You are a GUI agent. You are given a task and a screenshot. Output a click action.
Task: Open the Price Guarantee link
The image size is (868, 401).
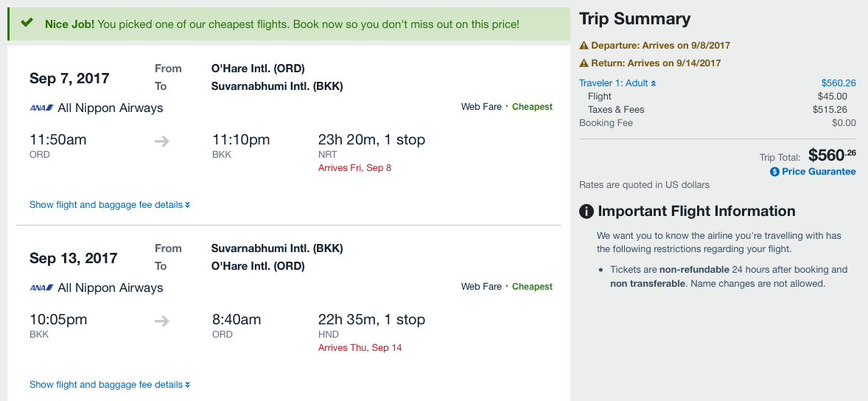[x=819, y=172]
